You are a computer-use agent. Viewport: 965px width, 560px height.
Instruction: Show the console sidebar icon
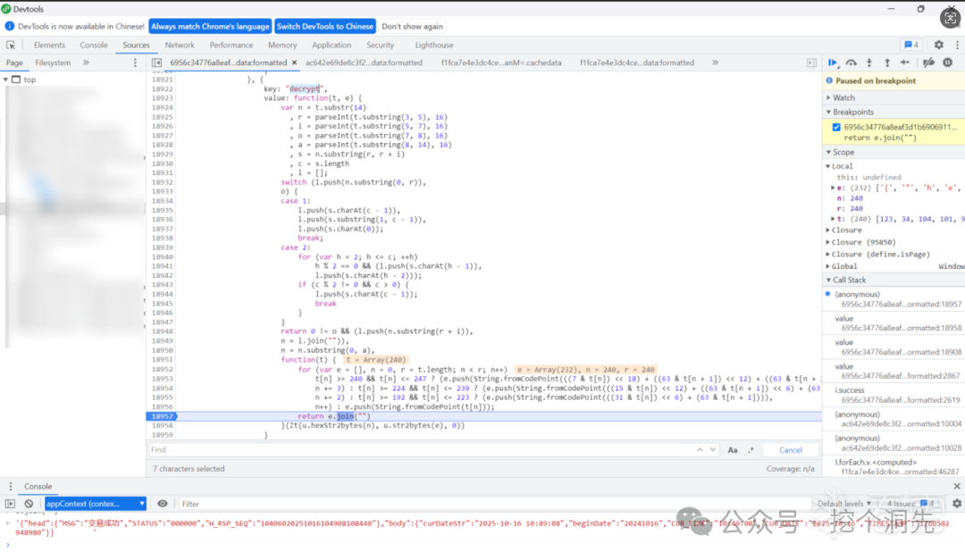pos(10,504)
